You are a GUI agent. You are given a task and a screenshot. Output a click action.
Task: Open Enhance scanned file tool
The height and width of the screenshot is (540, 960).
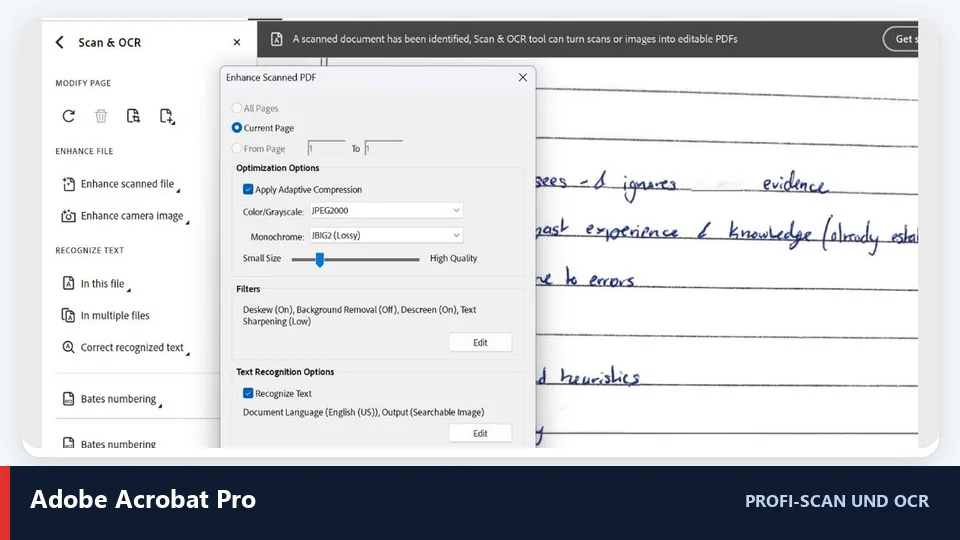click(x=127, y=184)
